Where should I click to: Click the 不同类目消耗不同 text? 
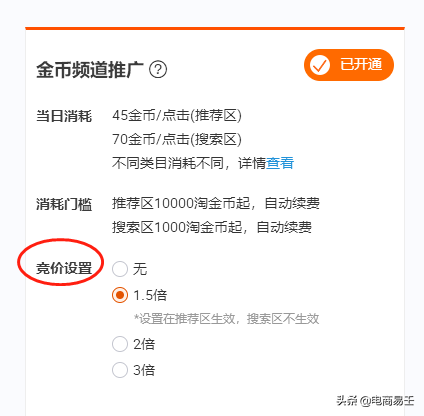coord(168,163)
